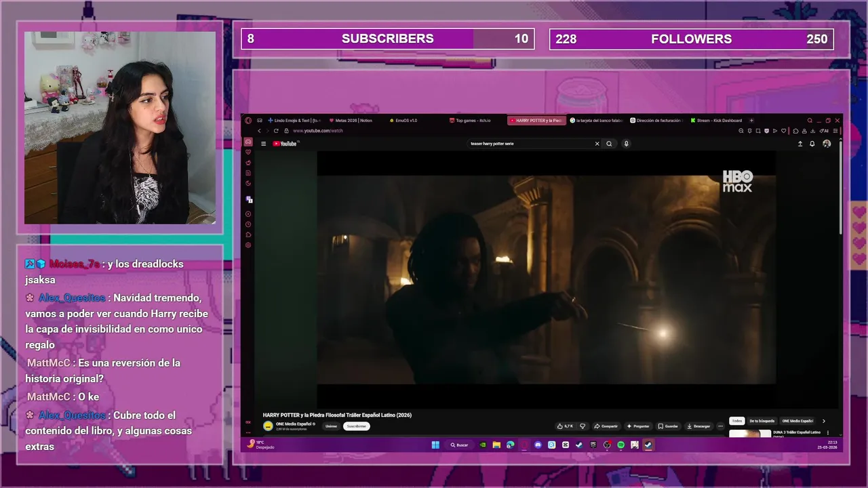
Task: Run the search with the magnifier button
Action: [609, 144]
